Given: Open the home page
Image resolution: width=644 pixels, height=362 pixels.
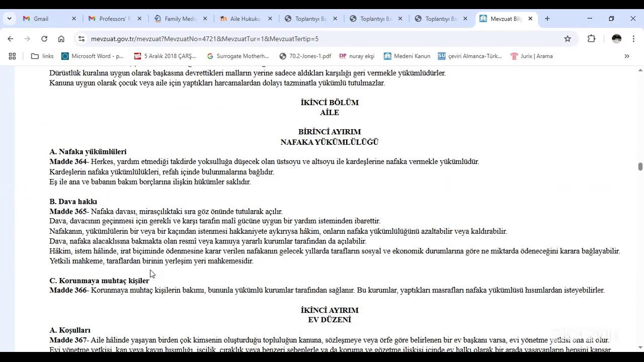Looking at the screenshot, I should click(x=61, y=39).
